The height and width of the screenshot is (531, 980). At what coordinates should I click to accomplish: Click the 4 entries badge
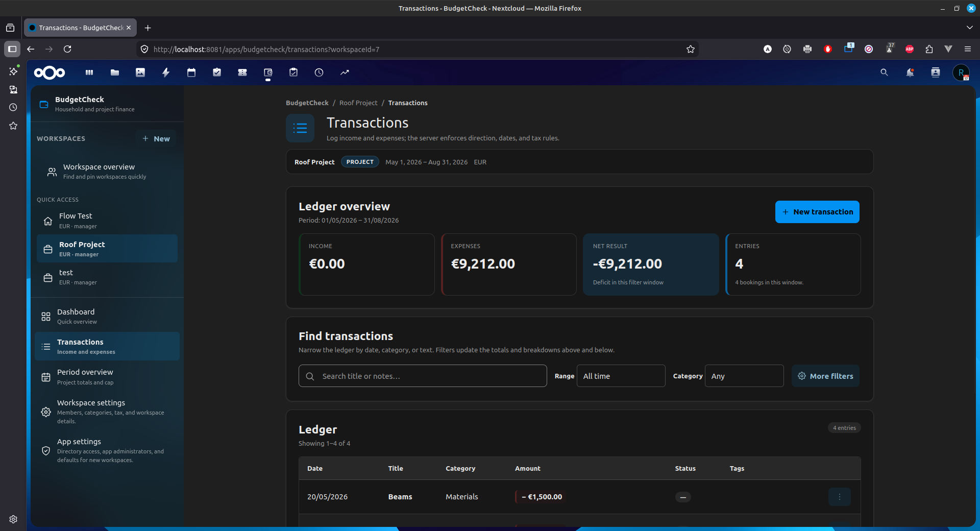tap(844, 428)
